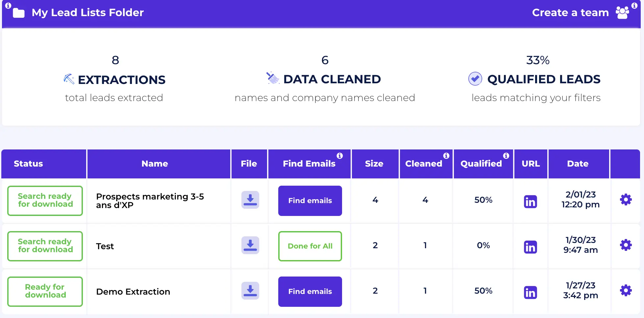Viewport: 644px width, 318px height.
Task: Click the My Lead Lists Folder title
Action: point(88,13)
